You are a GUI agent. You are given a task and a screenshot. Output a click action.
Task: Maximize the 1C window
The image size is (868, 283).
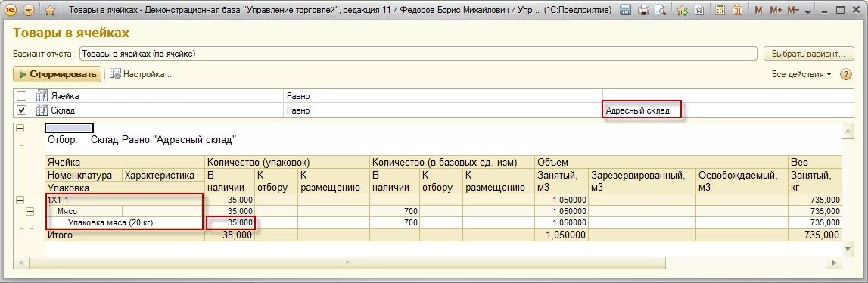point(840,10)
